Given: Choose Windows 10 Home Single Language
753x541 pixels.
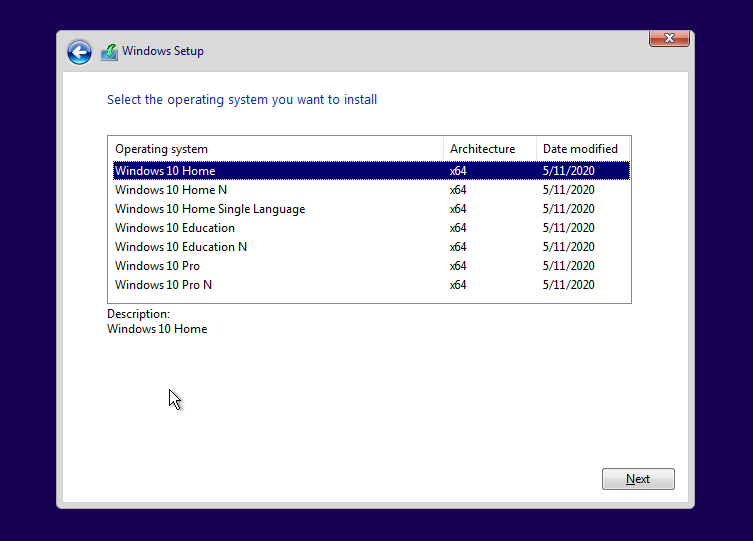Looking at the screenshot, I should [210, 209].
